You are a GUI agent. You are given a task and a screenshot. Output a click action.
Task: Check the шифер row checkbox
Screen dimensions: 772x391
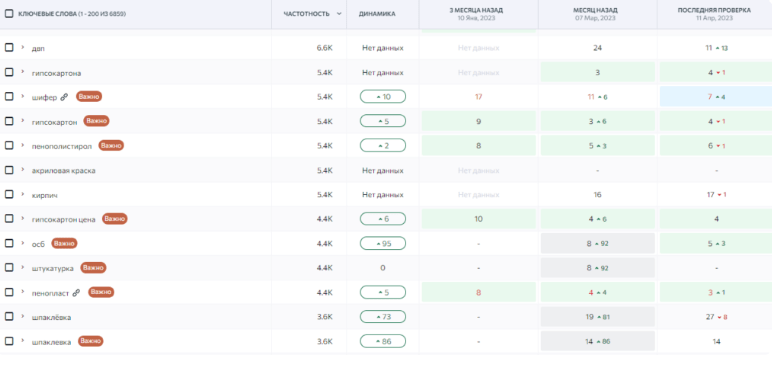9,96
